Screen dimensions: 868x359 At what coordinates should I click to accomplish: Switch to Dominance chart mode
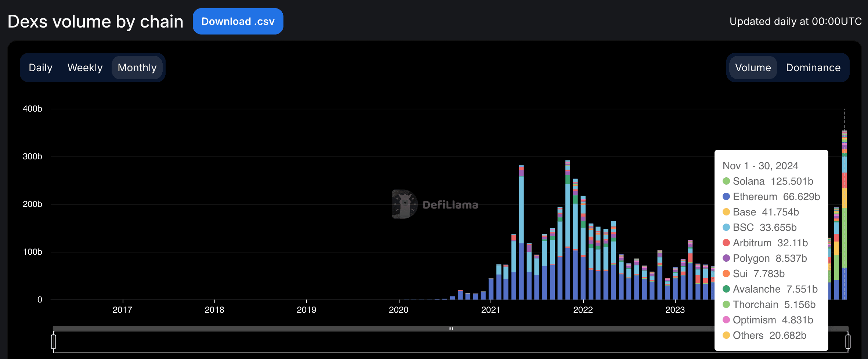coord(813,68)
